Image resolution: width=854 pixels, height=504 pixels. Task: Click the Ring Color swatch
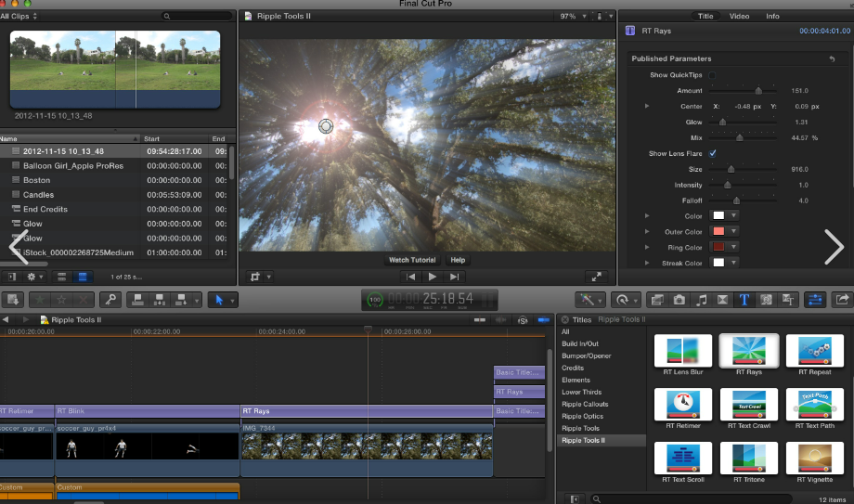(718, 248)
